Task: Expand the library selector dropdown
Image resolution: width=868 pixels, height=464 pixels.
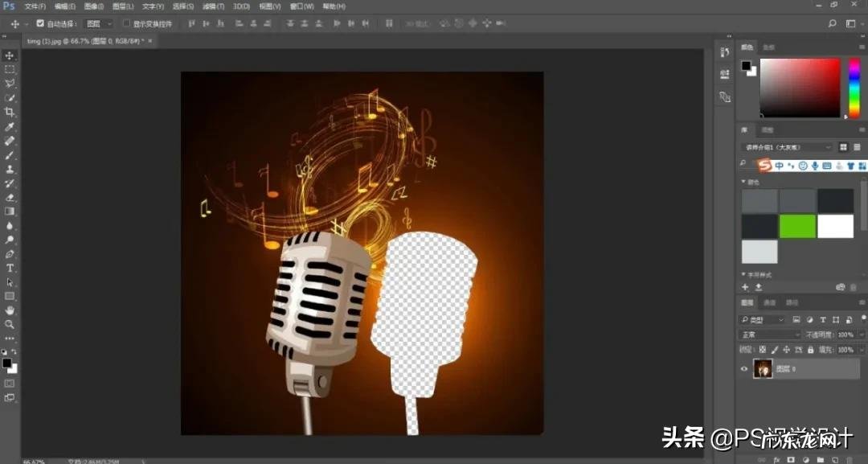Action: [788, 147]
